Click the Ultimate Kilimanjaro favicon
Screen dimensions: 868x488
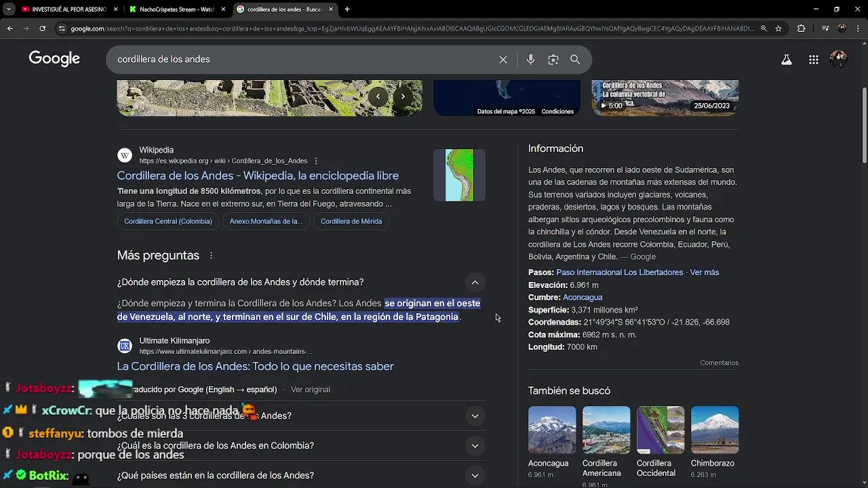coord(125,346)
